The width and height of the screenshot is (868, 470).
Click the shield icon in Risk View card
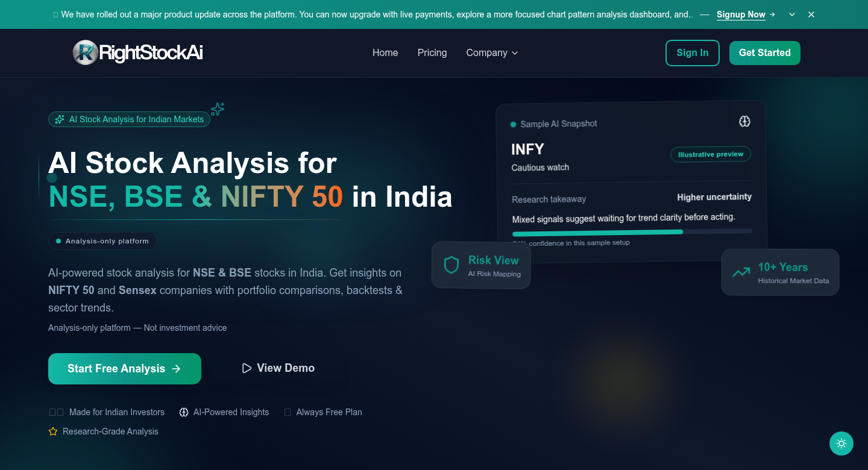pos(451,265)
